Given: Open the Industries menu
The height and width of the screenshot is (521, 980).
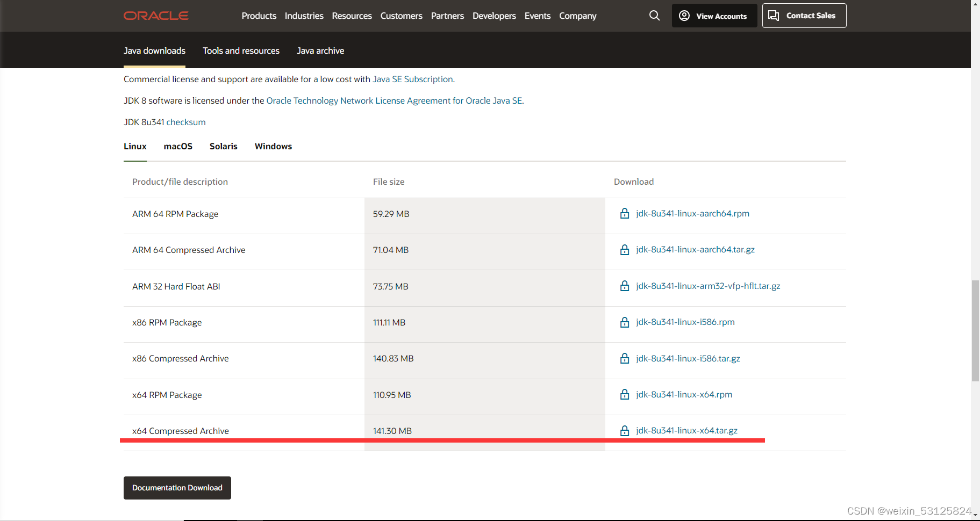Looking at the screenshot, I should [x=304, y=16].
